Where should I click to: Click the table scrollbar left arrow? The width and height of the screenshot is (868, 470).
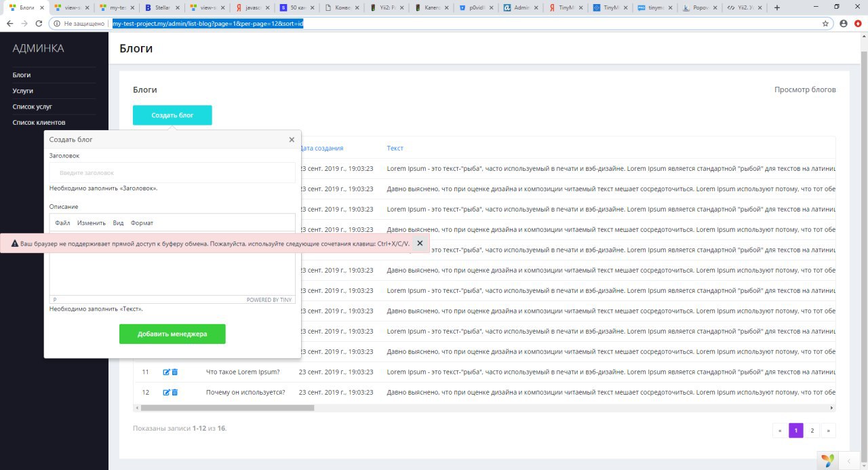pos(137,408)
